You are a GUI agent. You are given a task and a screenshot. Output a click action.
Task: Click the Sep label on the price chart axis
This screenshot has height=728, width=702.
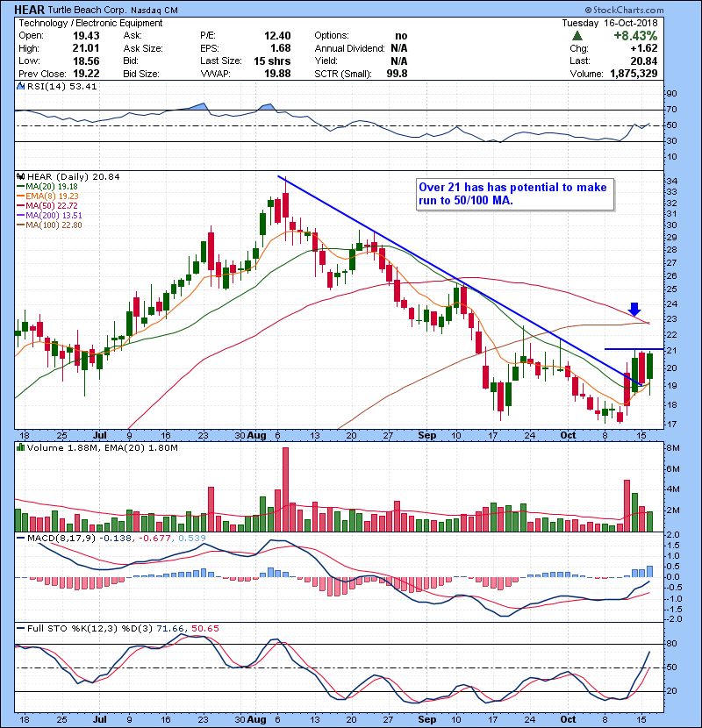click(x=427, y=436)
